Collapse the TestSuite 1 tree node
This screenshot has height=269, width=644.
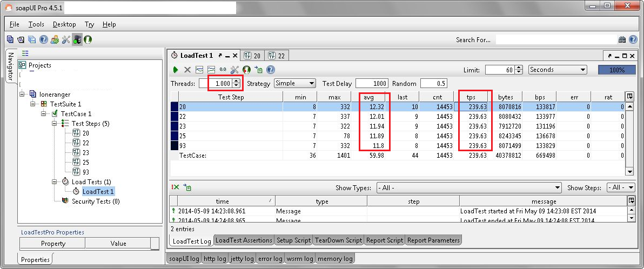pyautogui.click(x=33, y=104)
